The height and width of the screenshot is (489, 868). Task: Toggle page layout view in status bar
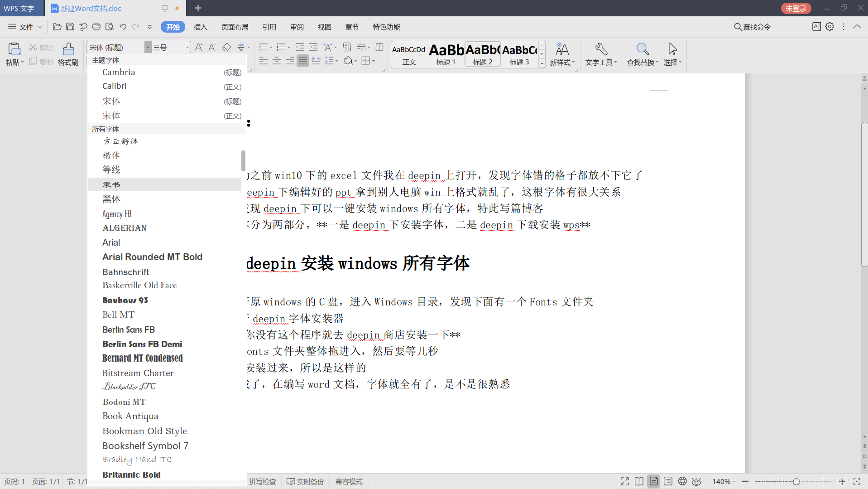(654, 481)
